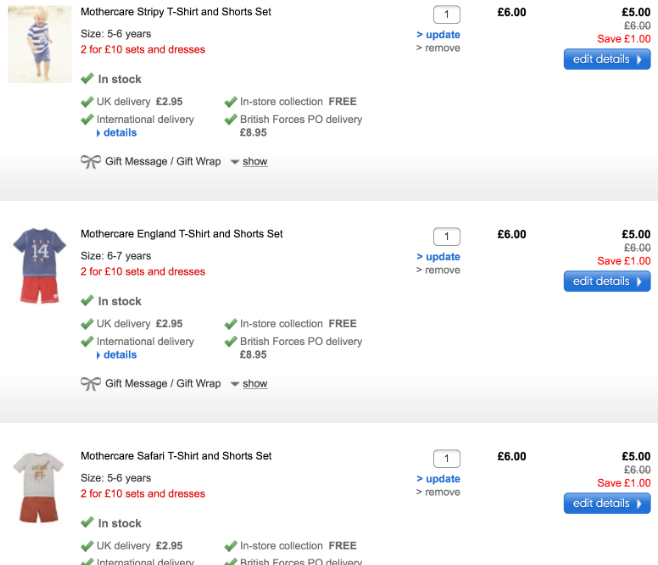This screenshot has height=565, width=658.
Task: Click UK delivery checkmark icon for Stripy set
Action: tap(87, 101)
